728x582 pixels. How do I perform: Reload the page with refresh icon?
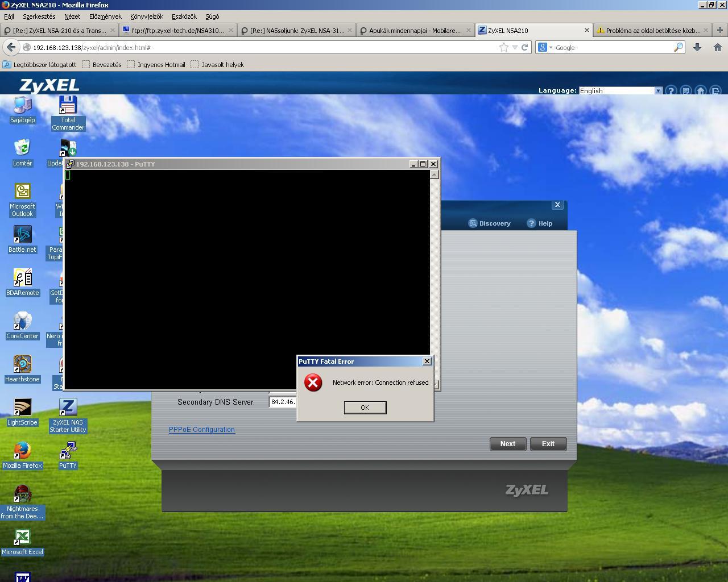coord(524,47)
